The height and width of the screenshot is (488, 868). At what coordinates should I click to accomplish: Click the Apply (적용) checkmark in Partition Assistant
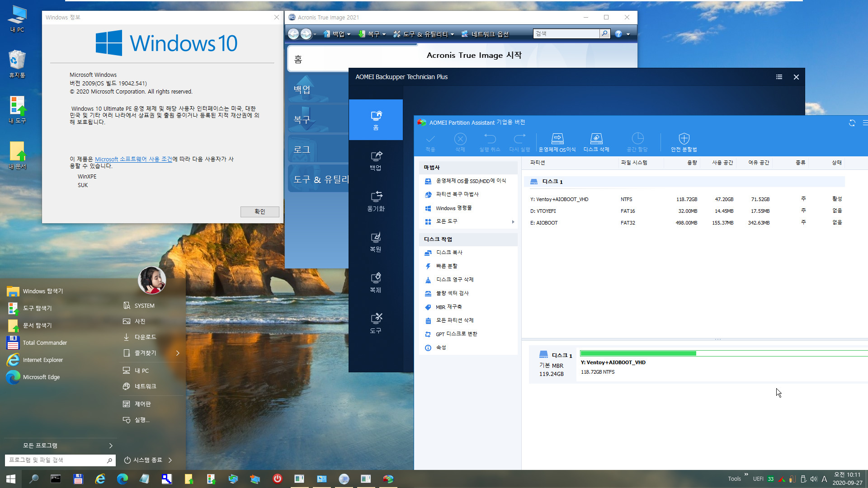(430, 142)
